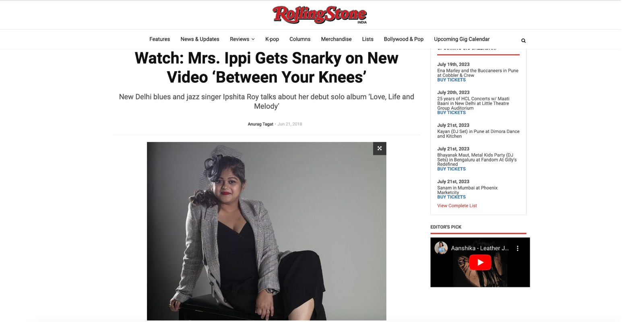This screenshot has height=322, width=644.
Task: Open the Lists menu item
Action: coord(367,39)
